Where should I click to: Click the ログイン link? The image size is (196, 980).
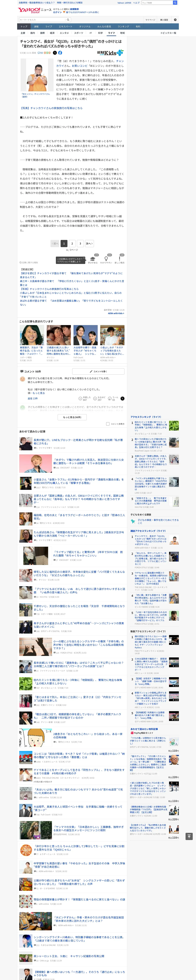57,12
